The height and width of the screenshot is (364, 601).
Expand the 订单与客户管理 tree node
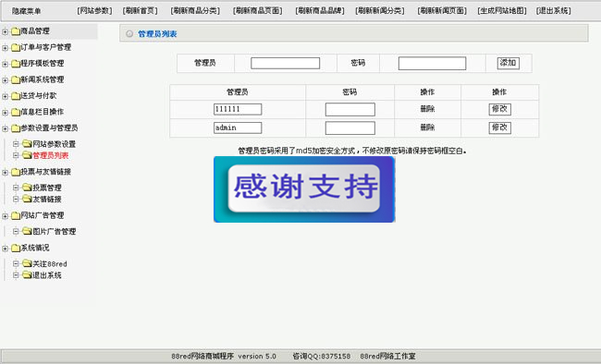5,48
